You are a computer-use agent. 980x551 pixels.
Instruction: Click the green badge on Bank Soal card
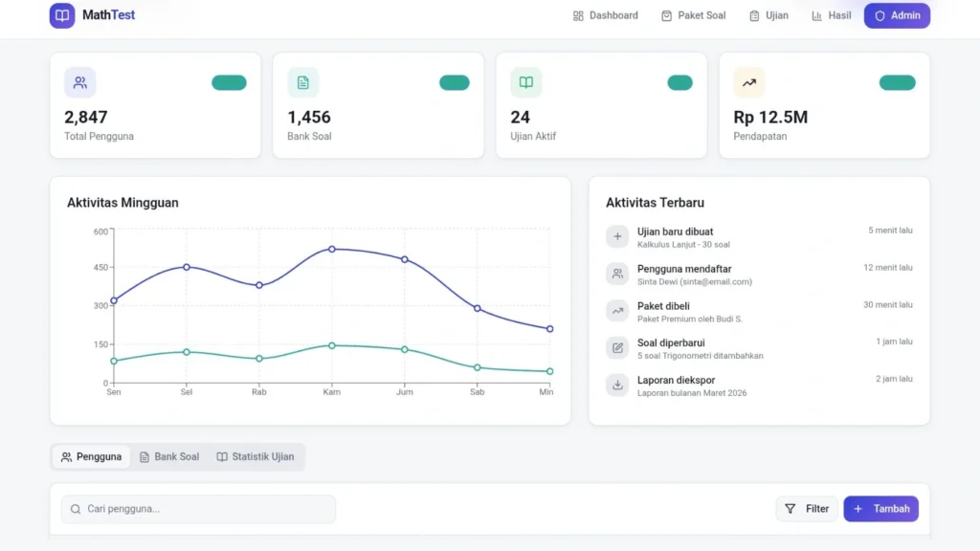tap(455, 82)
